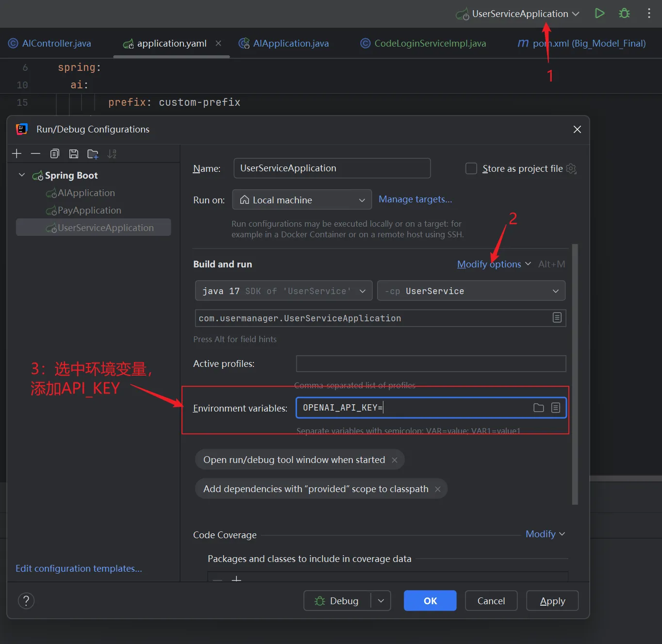Open Edit configuration templates

79,568
